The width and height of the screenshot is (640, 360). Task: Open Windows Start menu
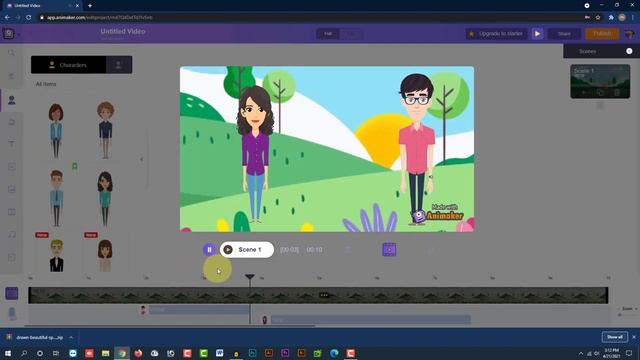coord(7,353)
